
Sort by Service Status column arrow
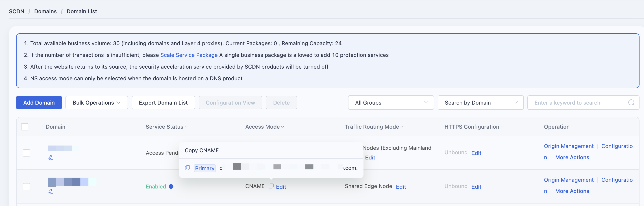[x=186, y=127]
